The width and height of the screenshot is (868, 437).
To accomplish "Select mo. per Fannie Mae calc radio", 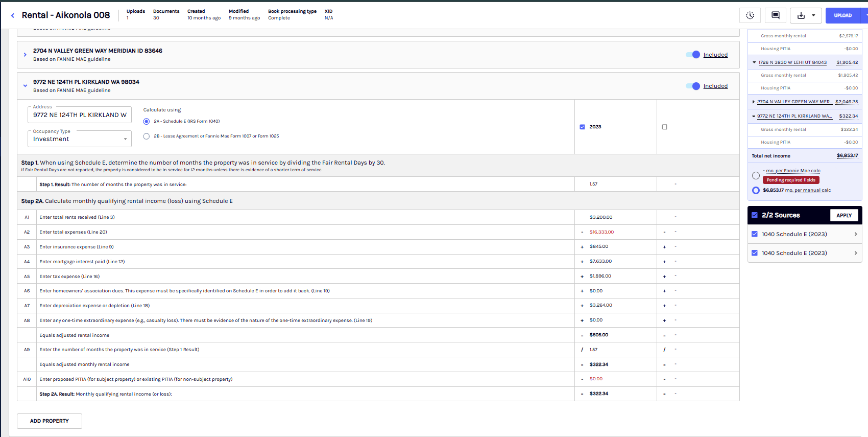I will point(756,175).
